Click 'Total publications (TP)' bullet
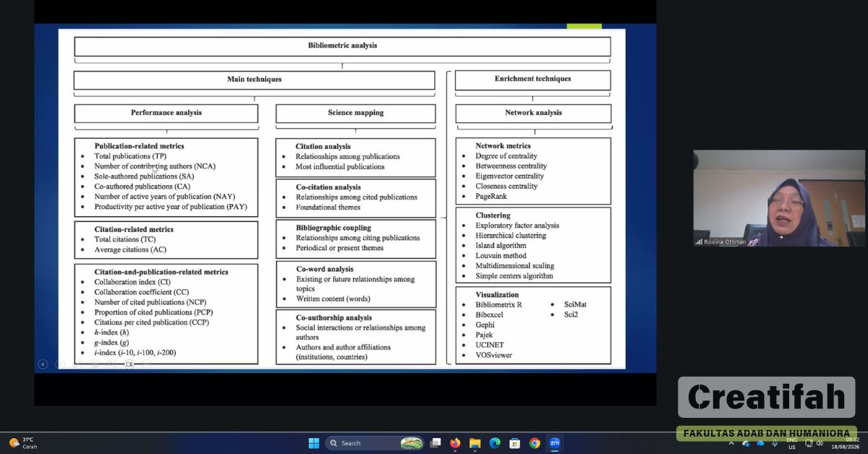Viewport: 868px width, 454px height. (130, 156)
